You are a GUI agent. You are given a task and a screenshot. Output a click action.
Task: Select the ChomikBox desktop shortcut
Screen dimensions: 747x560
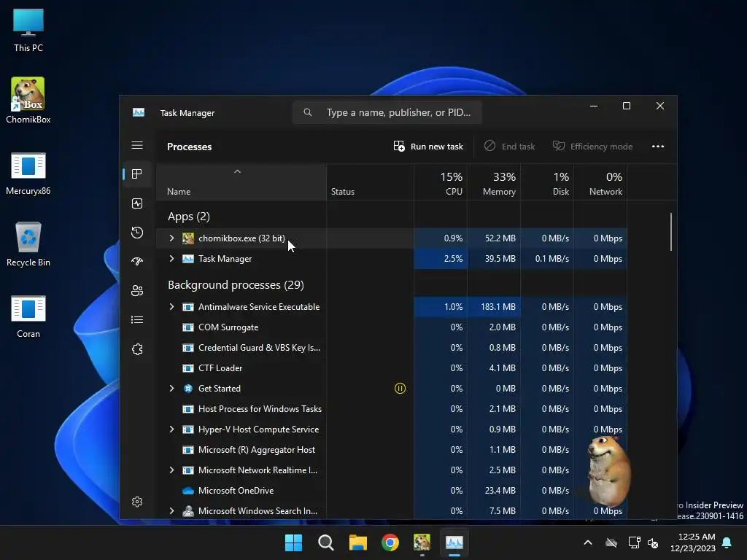[28, 101]
